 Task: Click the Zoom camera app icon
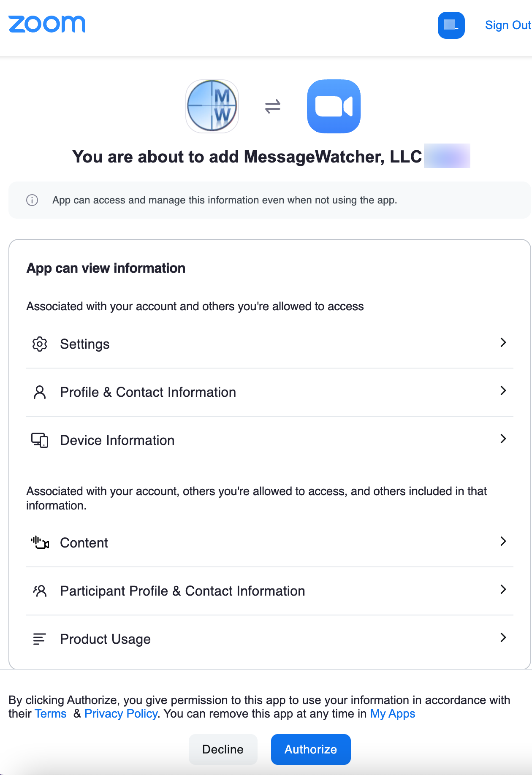point(334,106)
